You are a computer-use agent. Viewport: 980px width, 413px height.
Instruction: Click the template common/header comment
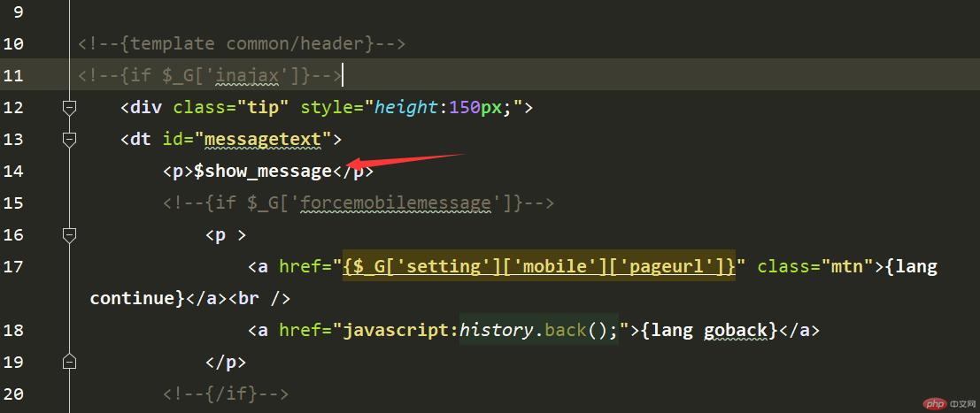[x=242, y=44]
